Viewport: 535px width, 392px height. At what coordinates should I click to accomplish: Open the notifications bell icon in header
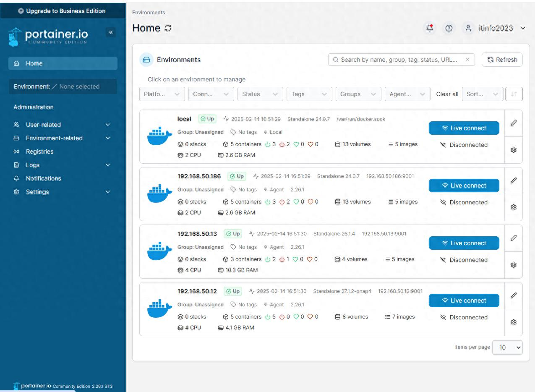(430, 28)
